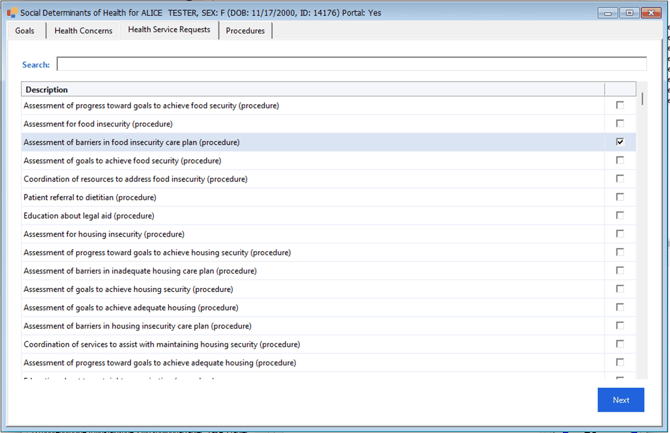670x433 pixels.
Task: Uncheck Assessment of barriers in food insecurity care plan
Action: tap(620, 142)
